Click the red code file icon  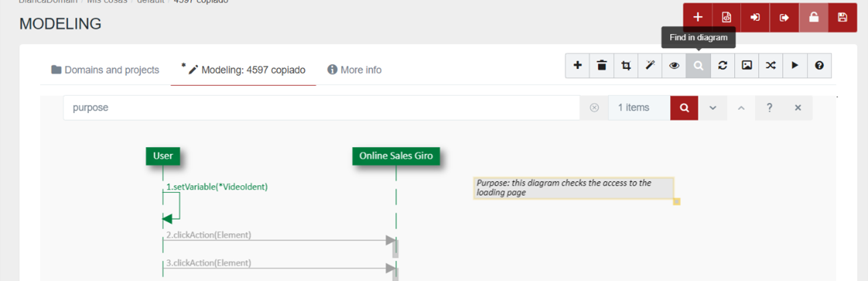pyautogui.click(x=726, y=17)
